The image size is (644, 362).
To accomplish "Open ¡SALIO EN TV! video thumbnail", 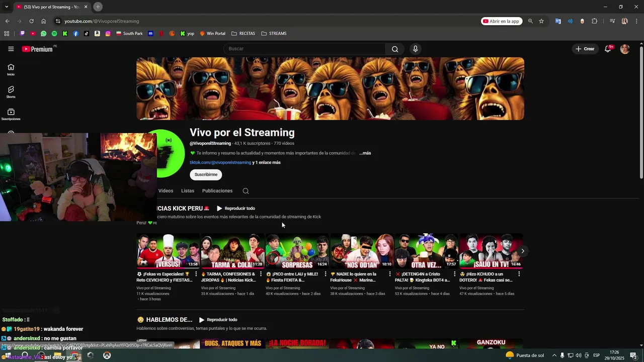I will coord(491,250).
